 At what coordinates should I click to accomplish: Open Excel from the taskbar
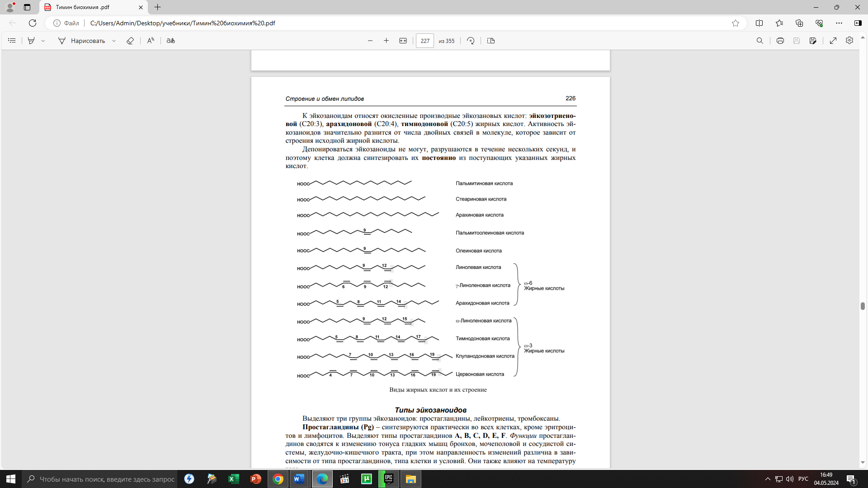[234, 479]
